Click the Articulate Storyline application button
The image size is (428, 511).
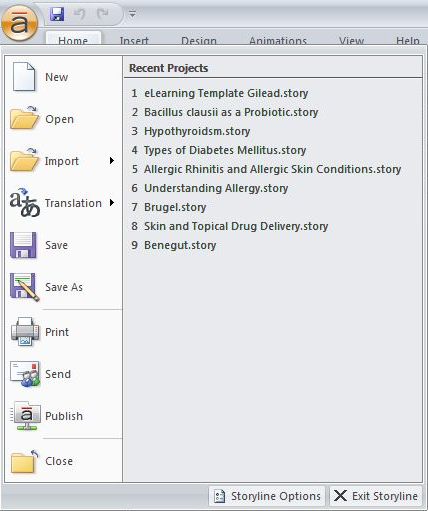pyautogui.click(x=19, y=23)
